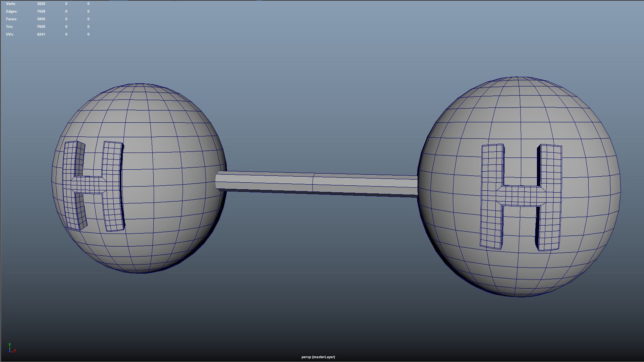Image resolution: width=644 pixels, height=362 pixels.
Task: Click the 'Verts:' label in heads-up display
Action: click(11, 4)
